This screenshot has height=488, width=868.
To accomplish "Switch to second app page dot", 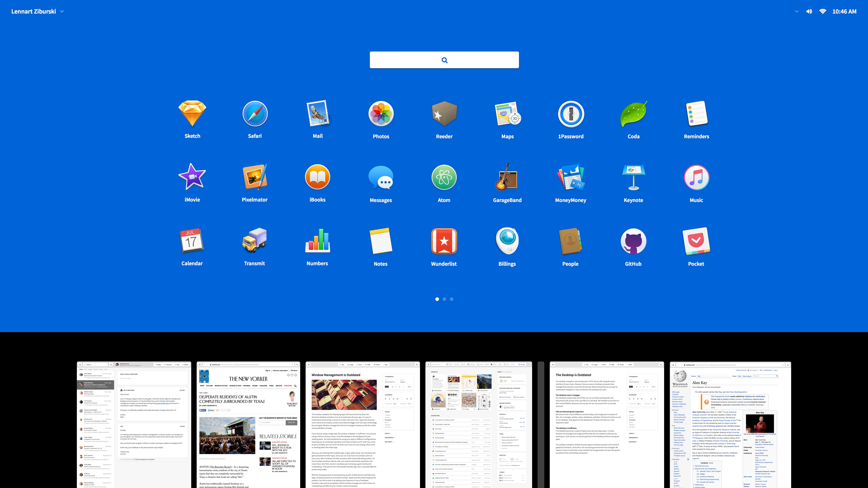I will click(x=444, y=299).
